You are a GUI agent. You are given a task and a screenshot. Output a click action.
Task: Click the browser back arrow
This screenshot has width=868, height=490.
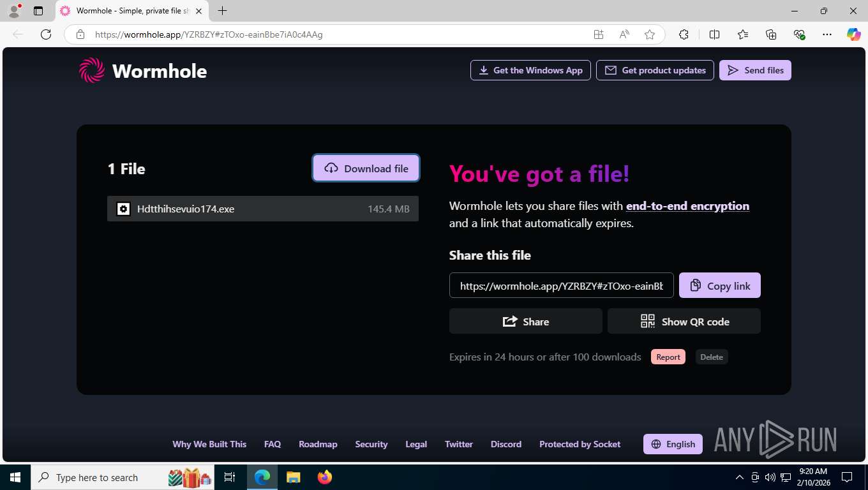18,34
